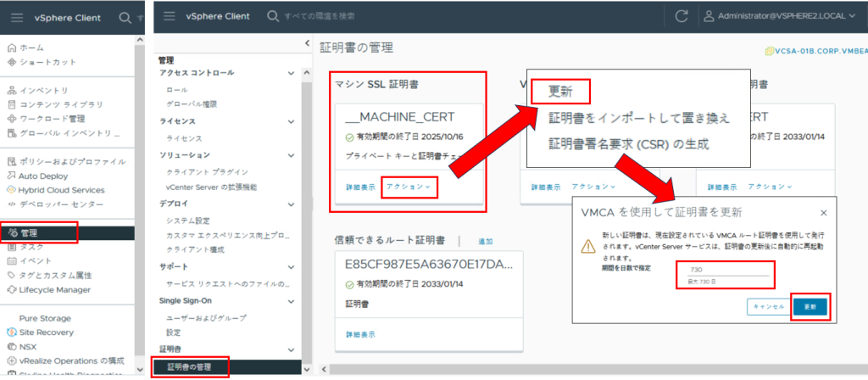868x380 pixels.
Task: Select 証明書の管理 in the sidebar
Action: coord(227,366)
